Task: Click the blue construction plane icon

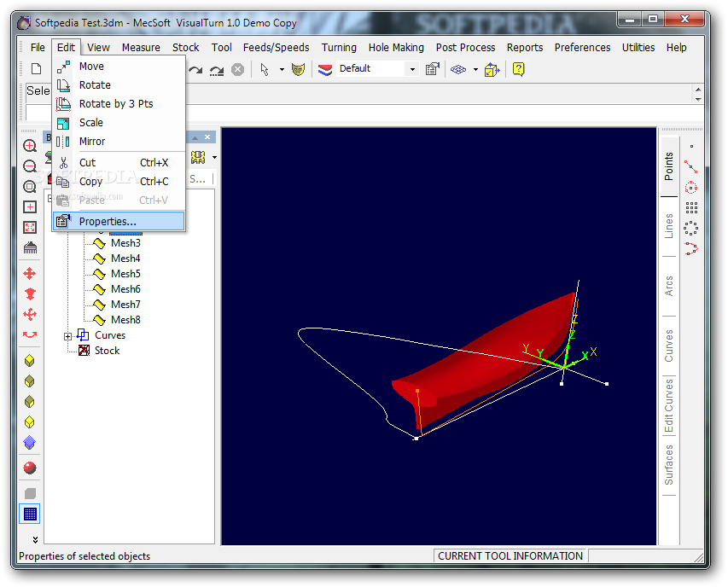Action: tap(458, 70)
